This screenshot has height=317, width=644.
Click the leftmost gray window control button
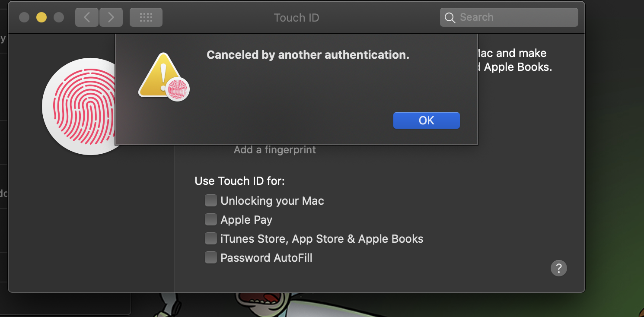24,17
